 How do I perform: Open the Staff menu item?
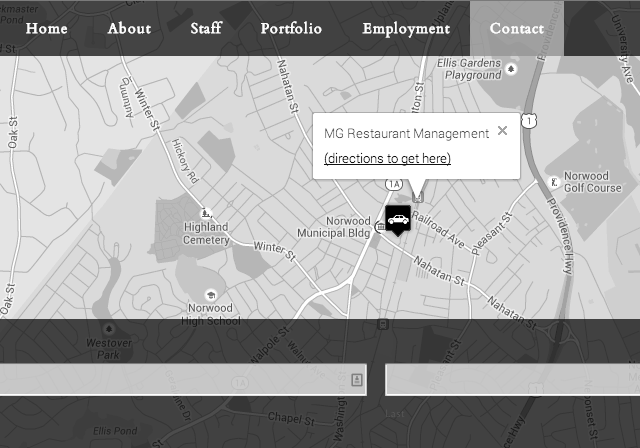click(206, 29)
